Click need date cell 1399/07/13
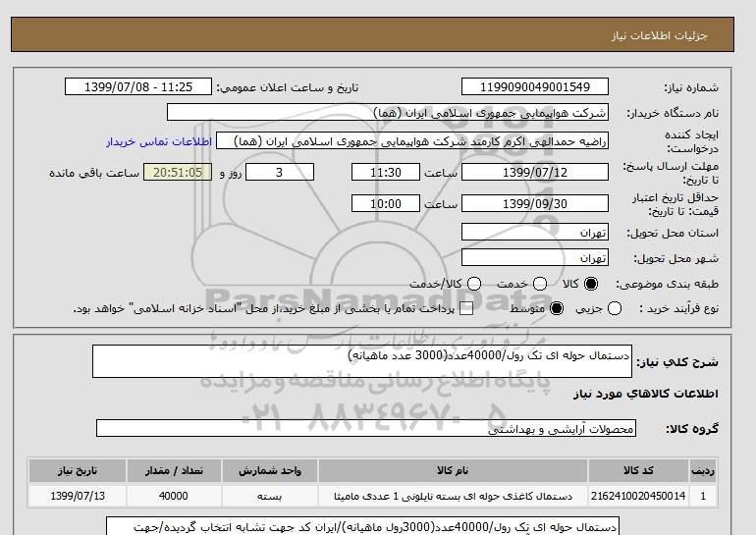The width and height of the screenshot is (756, 535). [78, 496]
